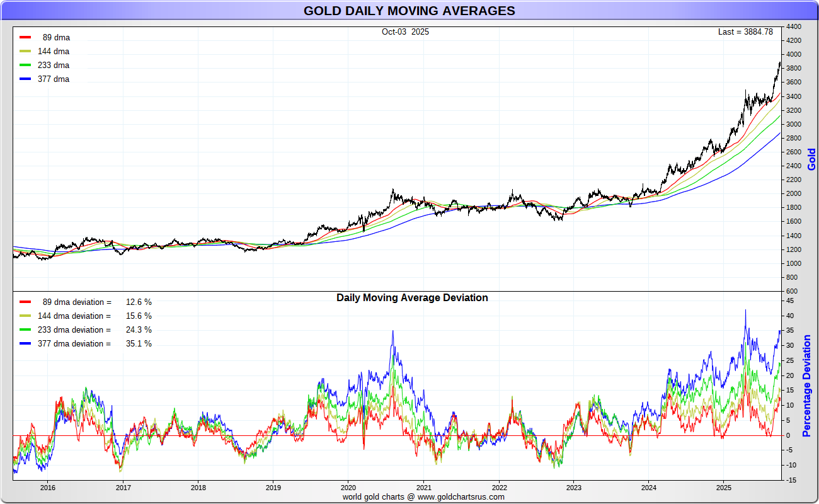Click the 2020 year axis label

point(348,488)
